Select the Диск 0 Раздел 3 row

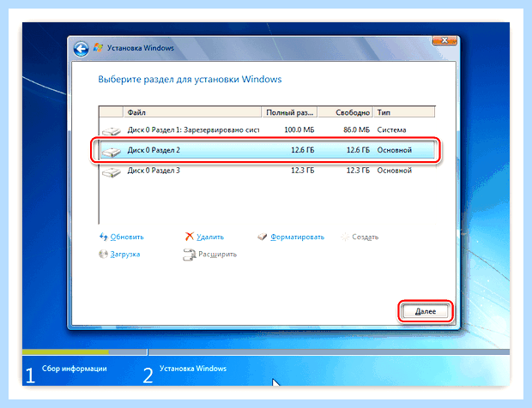(x=267, y=171)
